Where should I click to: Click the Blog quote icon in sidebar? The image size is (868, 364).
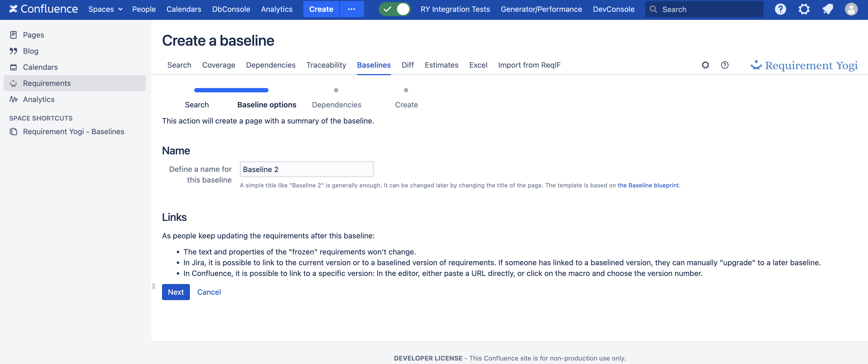click(13, 51)
